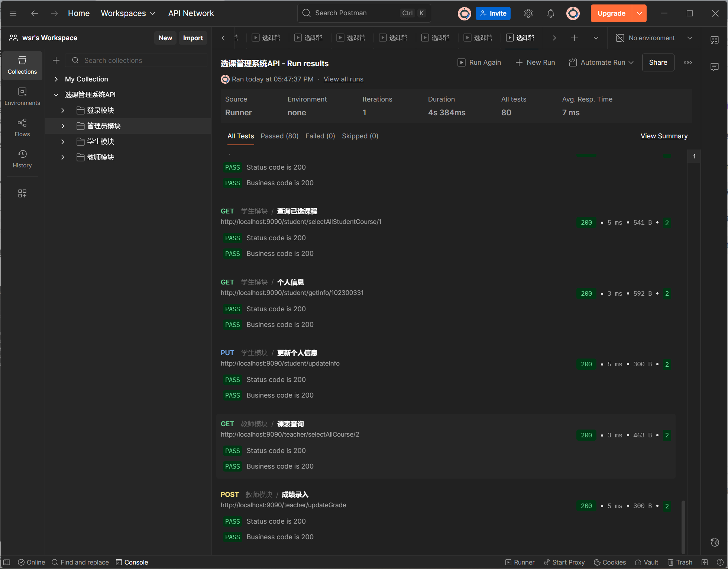728x569 pixels.
Task: Switch to the Passed (80) tab
Action: [x=279, y=136]
